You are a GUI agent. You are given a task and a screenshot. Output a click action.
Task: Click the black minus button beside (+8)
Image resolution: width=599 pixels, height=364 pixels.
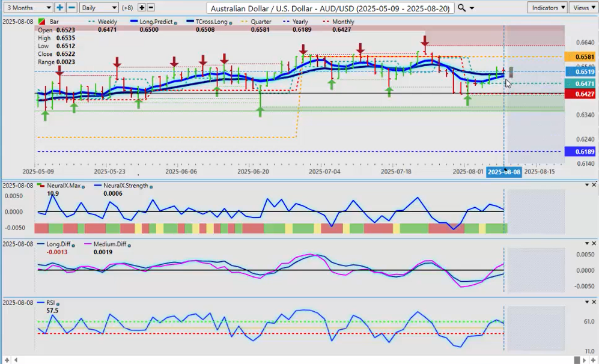(x=151, y=8)
